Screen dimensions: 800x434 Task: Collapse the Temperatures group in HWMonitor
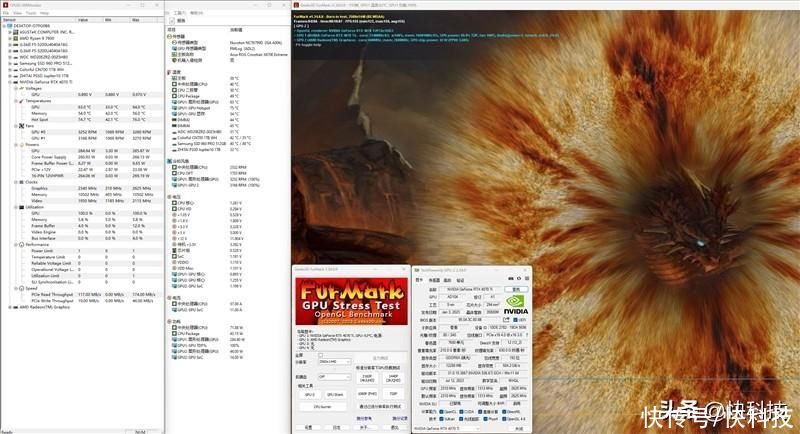pos(16,101)
